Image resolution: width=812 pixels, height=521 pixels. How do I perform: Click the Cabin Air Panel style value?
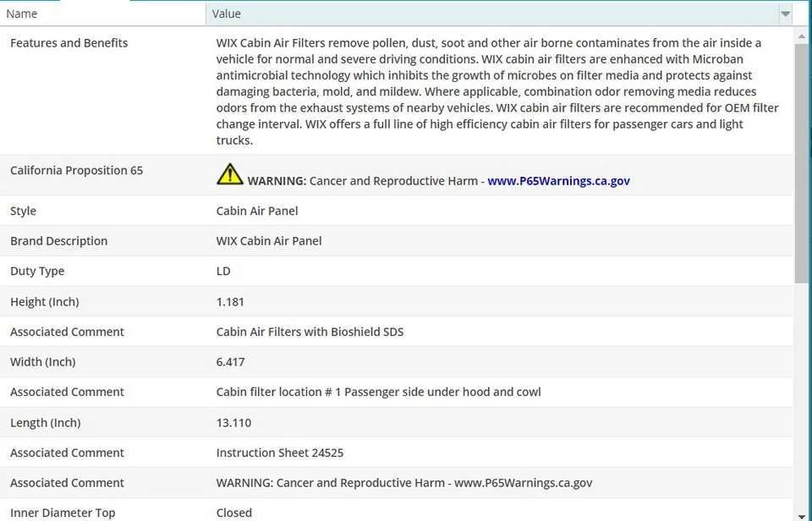click(x=257, y=211)
